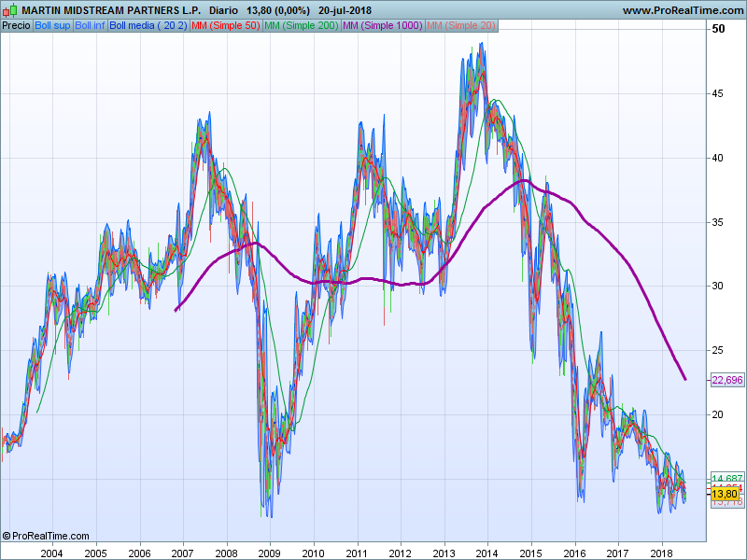Select the 2014 time axis label

pyautogui.click(x=487, y=553)
